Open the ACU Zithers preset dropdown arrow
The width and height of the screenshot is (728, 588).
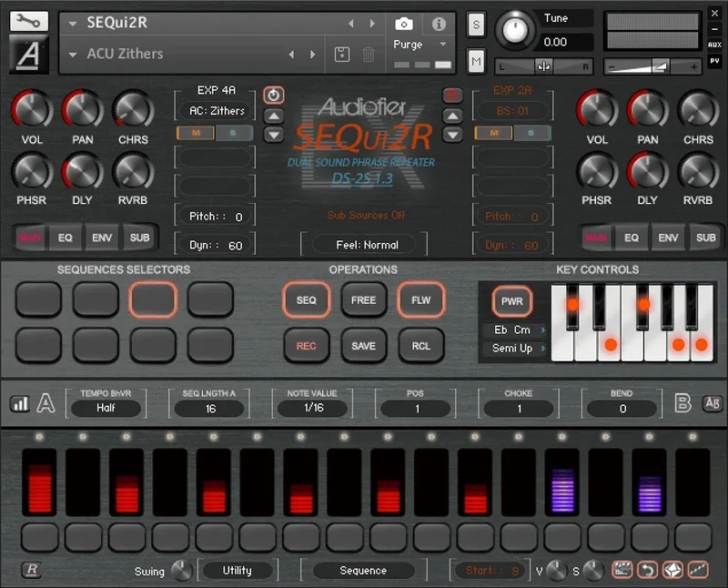pyautogui.click(x=73, y=55)
